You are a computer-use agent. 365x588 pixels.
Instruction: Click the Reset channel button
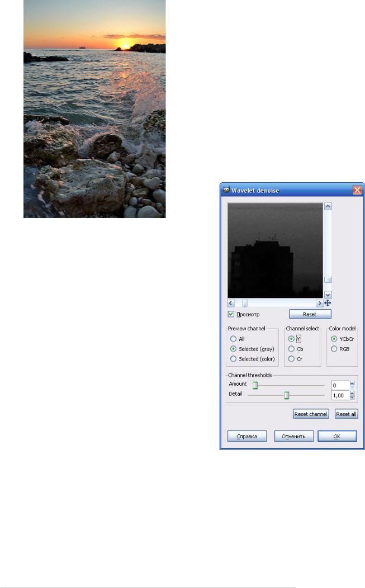(x=311, y=414)
